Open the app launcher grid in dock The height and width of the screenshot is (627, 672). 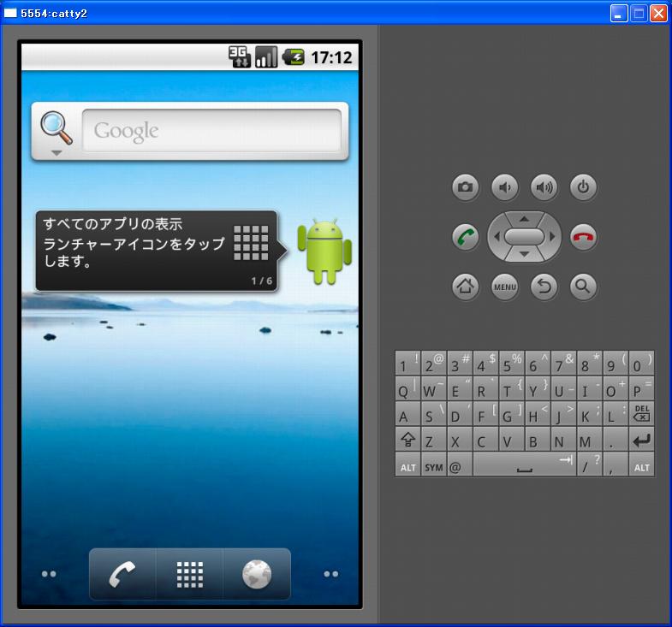coord(189,575)
